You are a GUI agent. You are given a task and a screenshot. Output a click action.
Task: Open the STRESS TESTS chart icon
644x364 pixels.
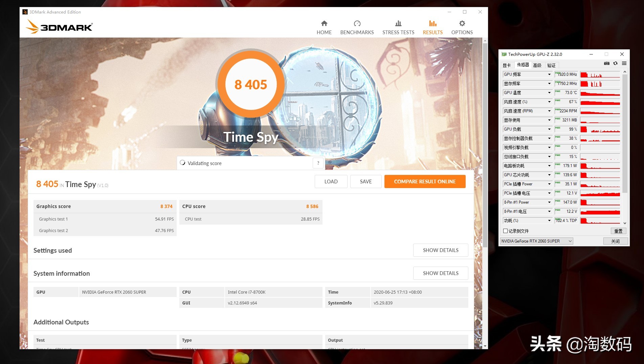pos(398,23)
